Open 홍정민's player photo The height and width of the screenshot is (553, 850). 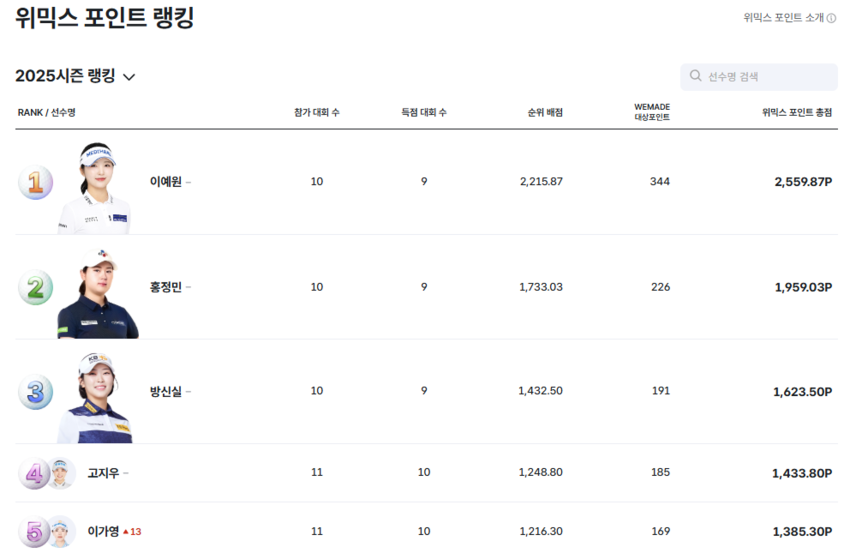pyautogui.click(x=97, y=293)
